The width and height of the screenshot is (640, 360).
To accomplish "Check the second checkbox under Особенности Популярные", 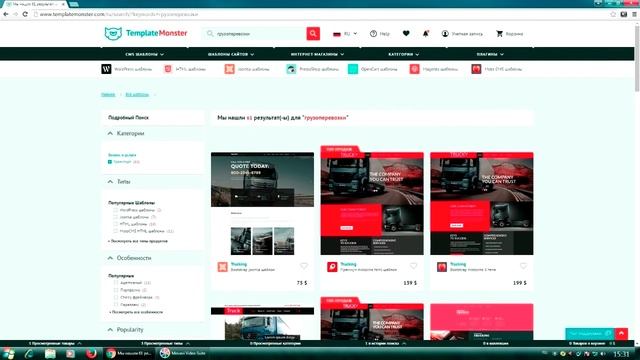I will click(x=116, y=290).
